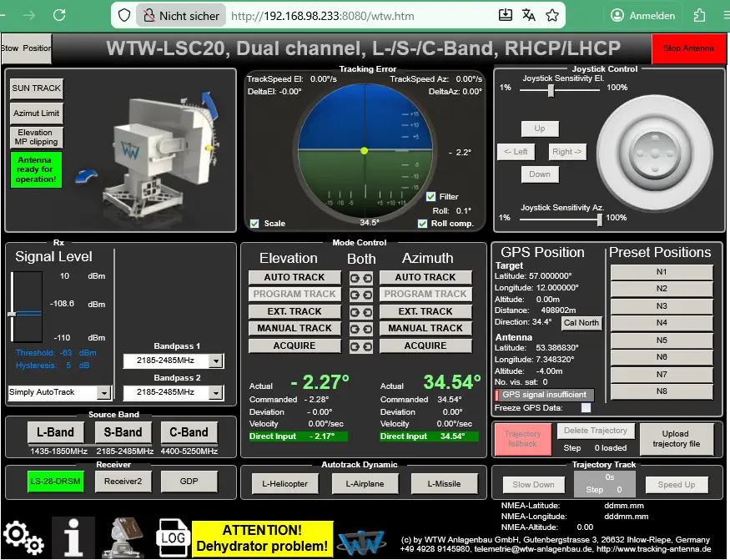Adjust Joystick Sensitivity Az. slider

coord(600,219)
